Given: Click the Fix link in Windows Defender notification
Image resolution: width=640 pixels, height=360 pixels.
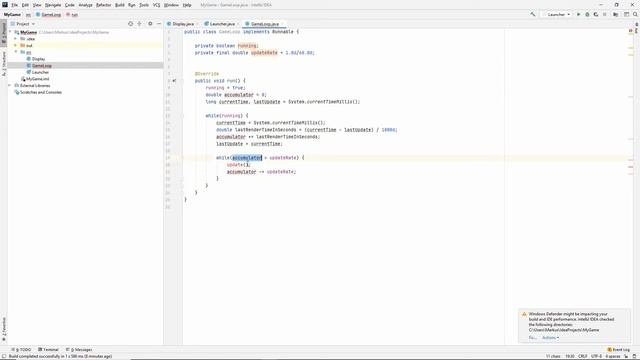Looking at the screenshot, I should coord(533,338).
